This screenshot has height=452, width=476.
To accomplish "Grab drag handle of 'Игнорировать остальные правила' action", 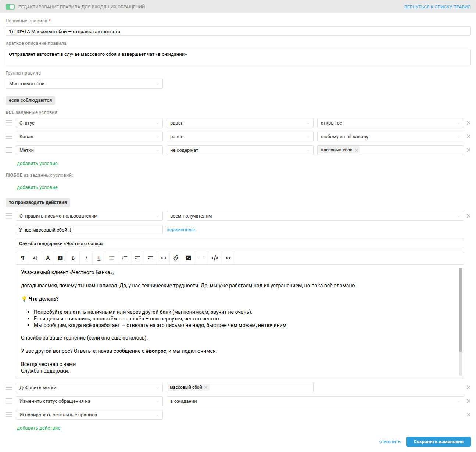I will pos(9,415).
